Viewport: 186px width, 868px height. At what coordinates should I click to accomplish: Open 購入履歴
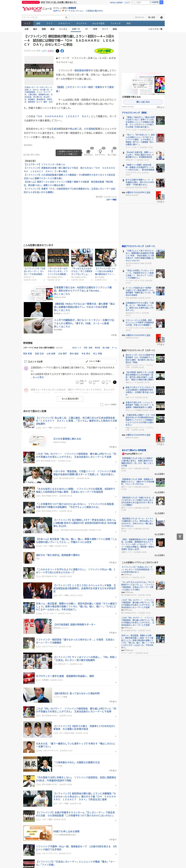152,17
